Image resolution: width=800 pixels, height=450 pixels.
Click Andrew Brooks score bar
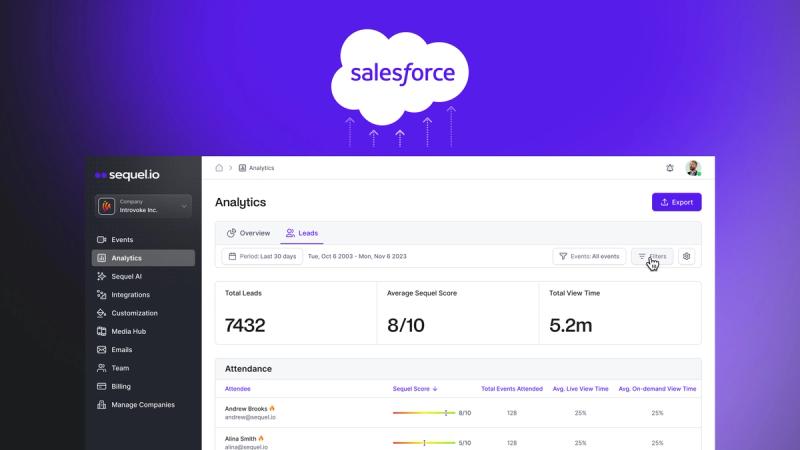coord(423,413)
